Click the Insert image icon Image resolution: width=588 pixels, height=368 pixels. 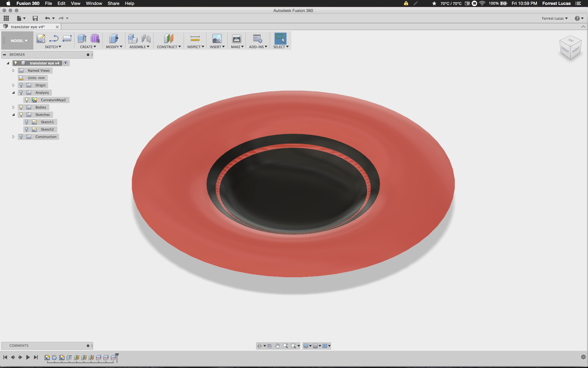tap(217, 38)
